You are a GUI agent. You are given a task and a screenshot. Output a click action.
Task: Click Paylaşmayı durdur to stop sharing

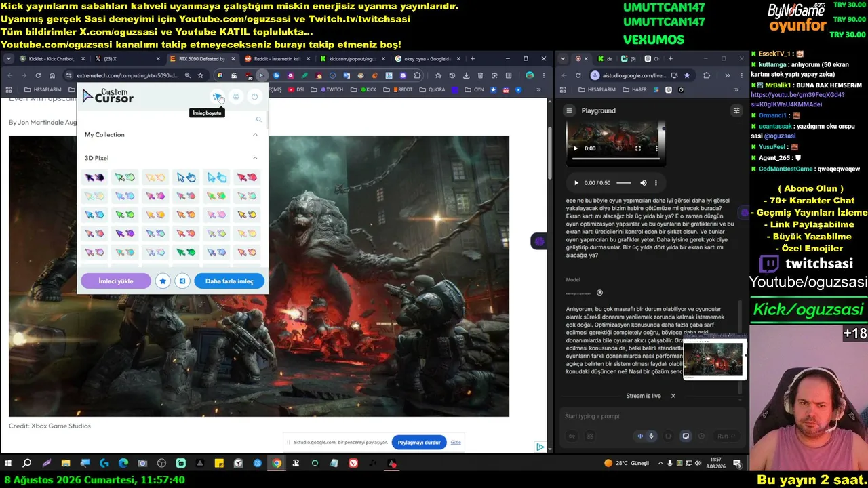pyautogui.click(x=419, y=443)
